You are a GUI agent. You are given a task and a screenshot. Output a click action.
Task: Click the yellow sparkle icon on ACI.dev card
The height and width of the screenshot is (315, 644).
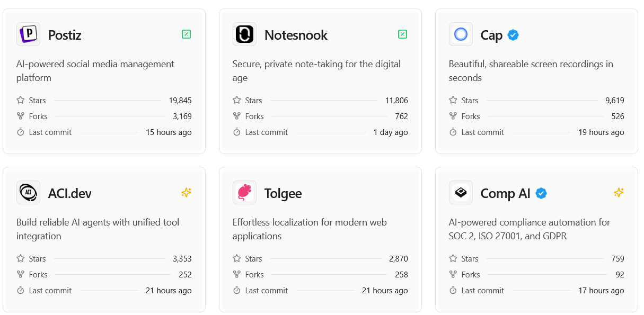[186, 193]
